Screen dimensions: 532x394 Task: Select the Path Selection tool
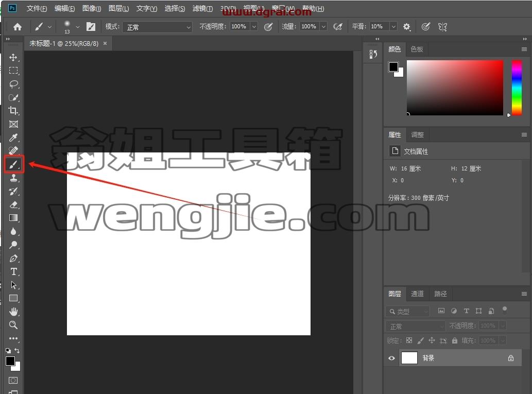click(x=13, y=285)
